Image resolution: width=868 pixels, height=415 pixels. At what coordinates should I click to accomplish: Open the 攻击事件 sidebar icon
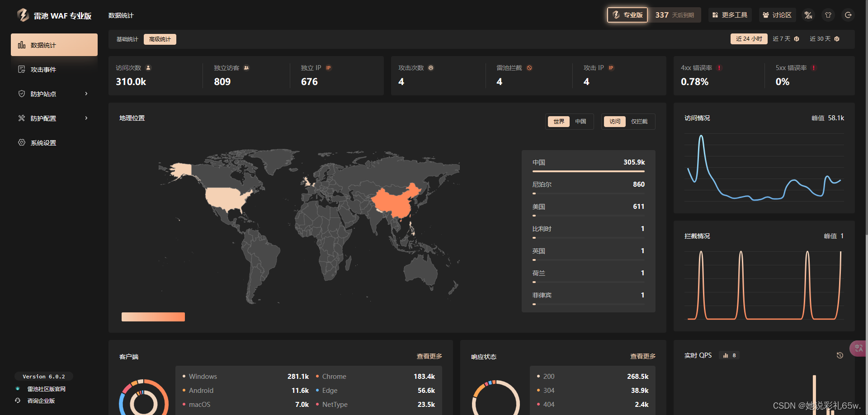(x=21, y=69)
